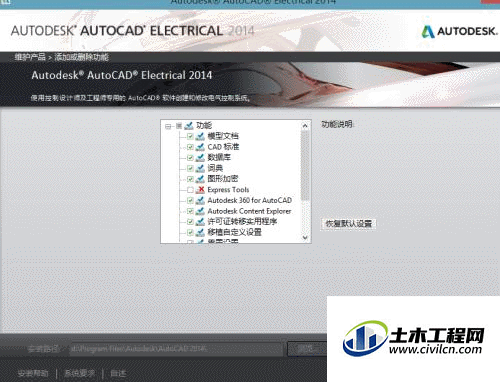
Task: Click the install icon beside 图形加密
Action: [200, 179]
